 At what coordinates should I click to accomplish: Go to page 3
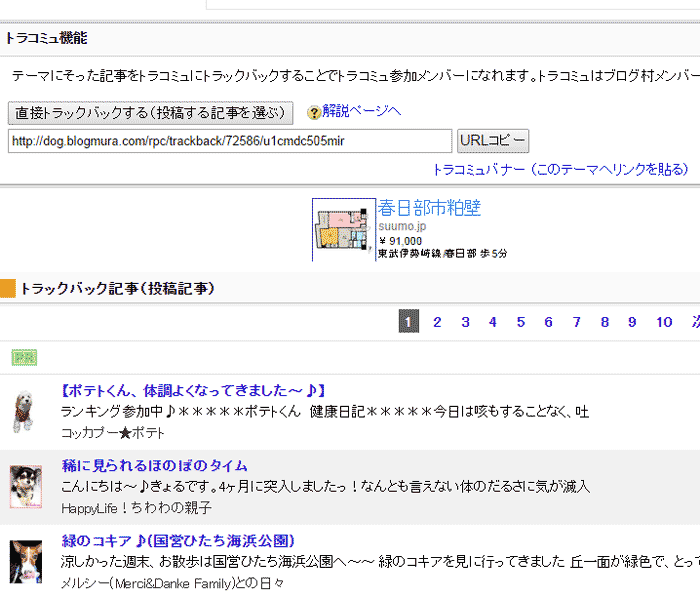[x=465, y=322]
